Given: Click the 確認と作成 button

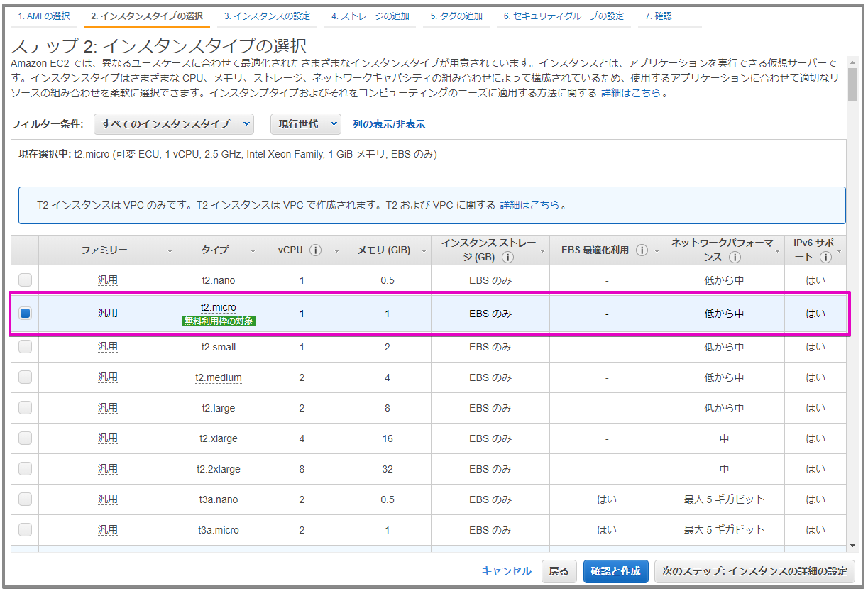Looking at the screenshot, I should tap(616, 571).
